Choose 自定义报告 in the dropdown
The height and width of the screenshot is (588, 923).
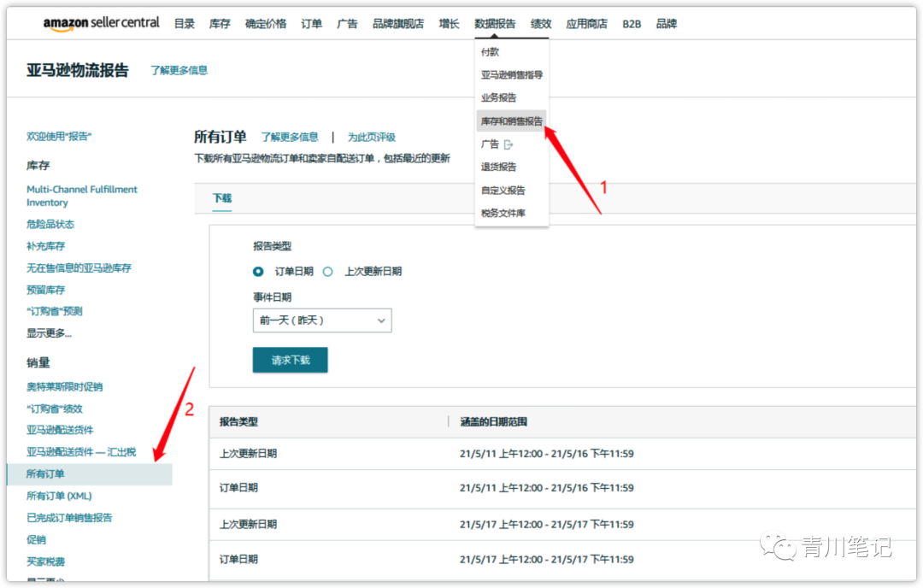coord(503,190)
